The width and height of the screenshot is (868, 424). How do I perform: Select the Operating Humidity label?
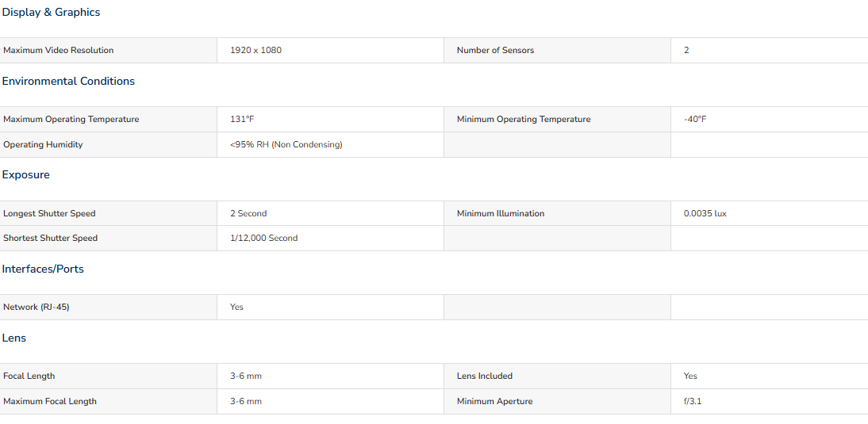coord(43,145)
